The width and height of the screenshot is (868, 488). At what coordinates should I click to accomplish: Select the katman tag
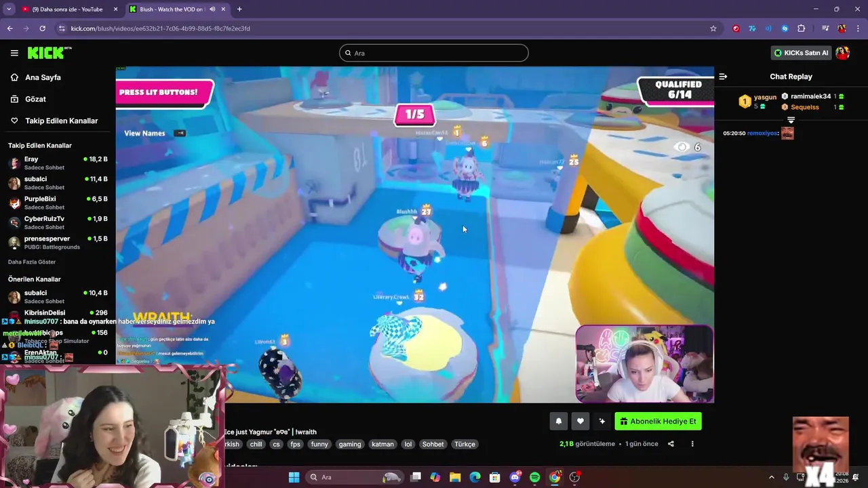tap(382, 444)
